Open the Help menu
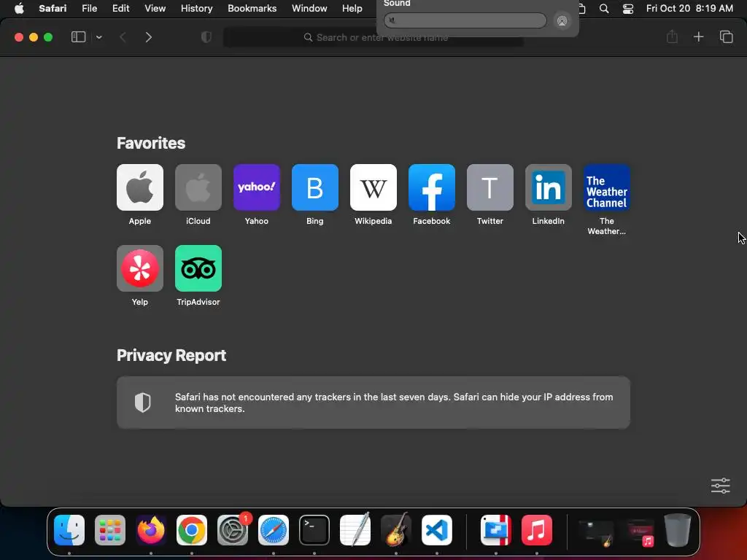 point(352,9)
